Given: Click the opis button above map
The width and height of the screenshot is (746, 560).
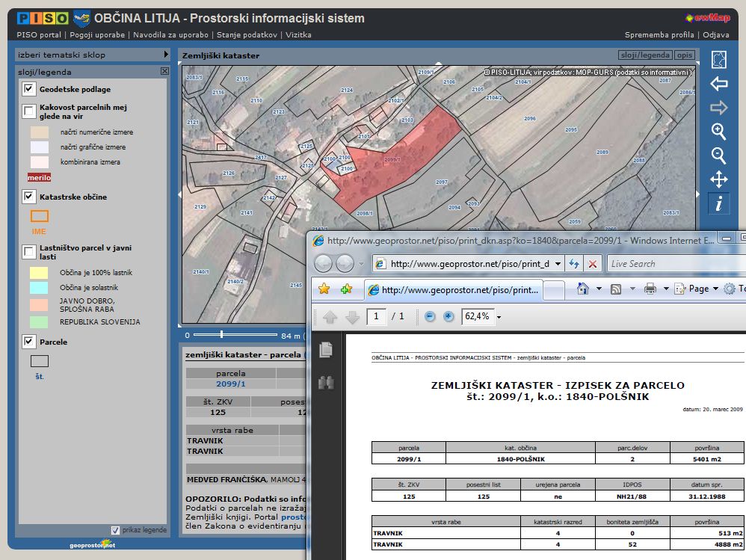Looking at the screenshot, I should (x=684, y=55).
